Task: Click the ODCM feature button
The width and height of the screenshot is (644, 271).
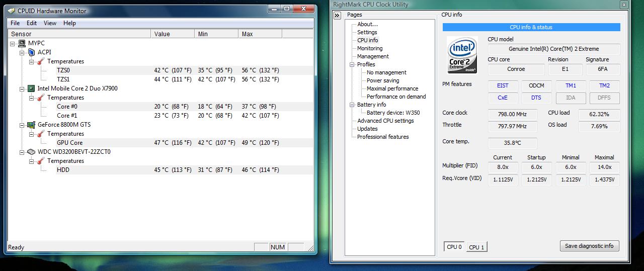Action: click(x=536, y=85)
